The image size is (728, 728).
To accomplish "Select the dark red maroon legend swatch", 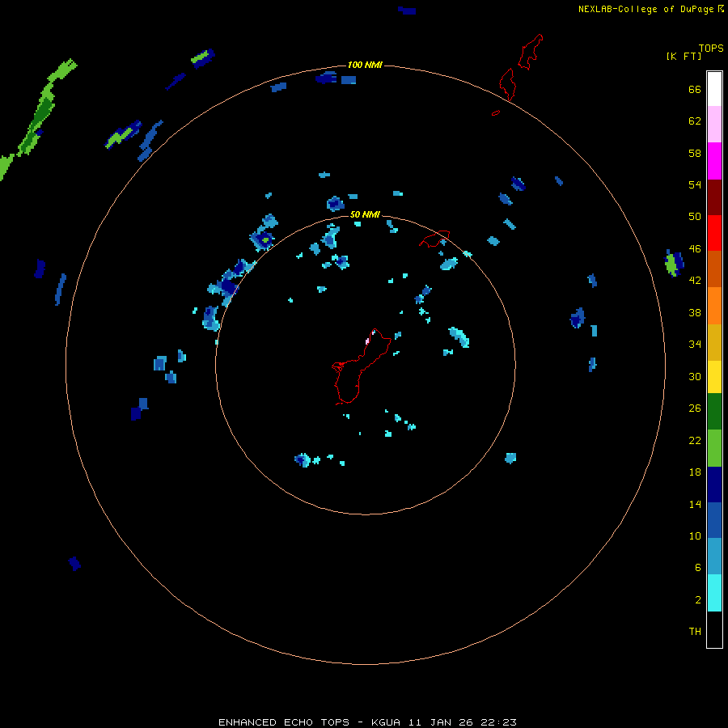I will pos(714,197).
